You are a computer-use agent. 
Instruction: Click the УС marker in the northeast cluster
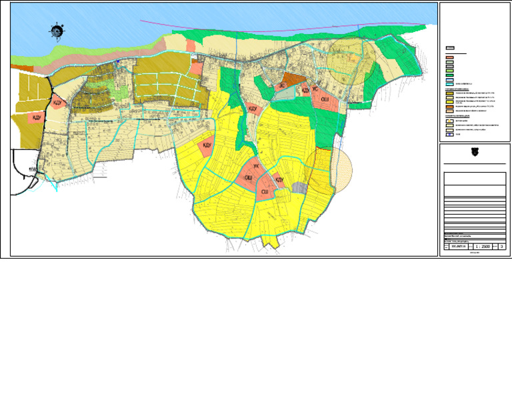coord(315,89)
